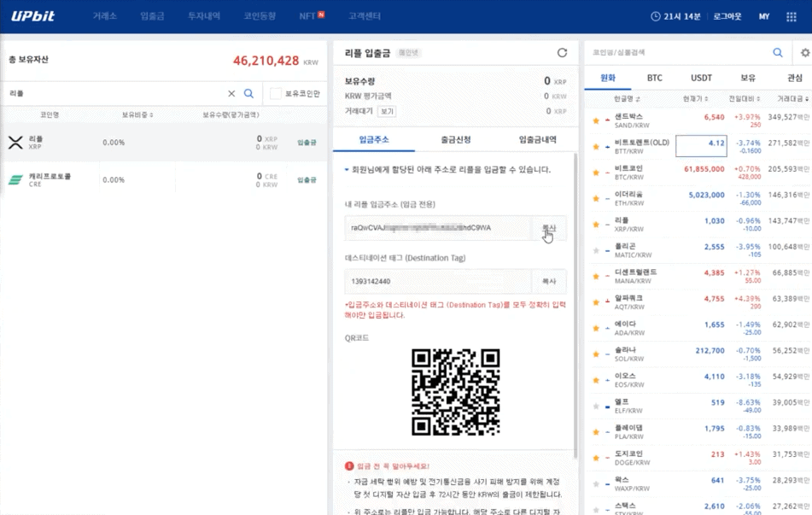This screenshot has width=812, height=515.
Task: Toggle favorite star for DOGE/KRW
Action: tap(596, 458)
